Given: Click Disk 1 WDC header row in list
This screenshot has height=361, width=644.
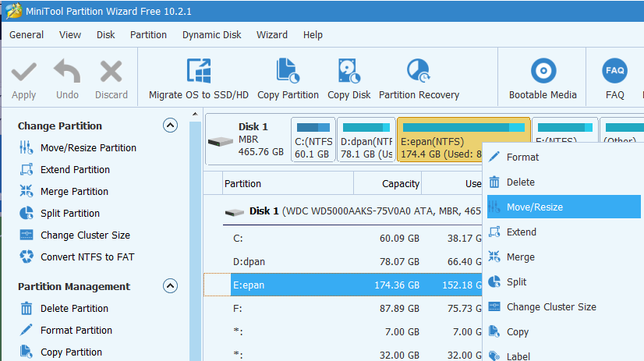Looking at the screenshot, I should pos(353,211).
